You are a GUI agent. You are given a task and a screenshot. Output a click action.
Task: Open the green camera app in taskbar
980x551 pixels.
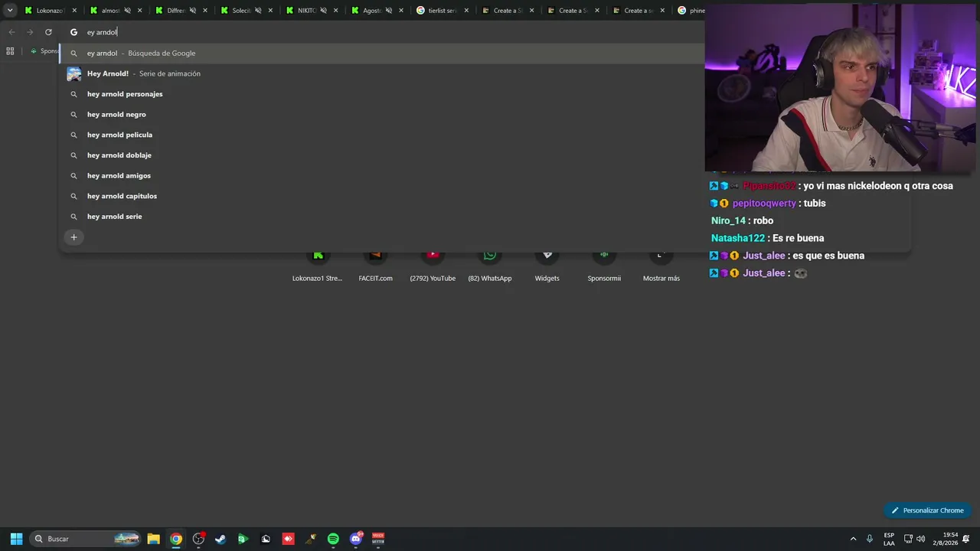[x=243, y=539]
